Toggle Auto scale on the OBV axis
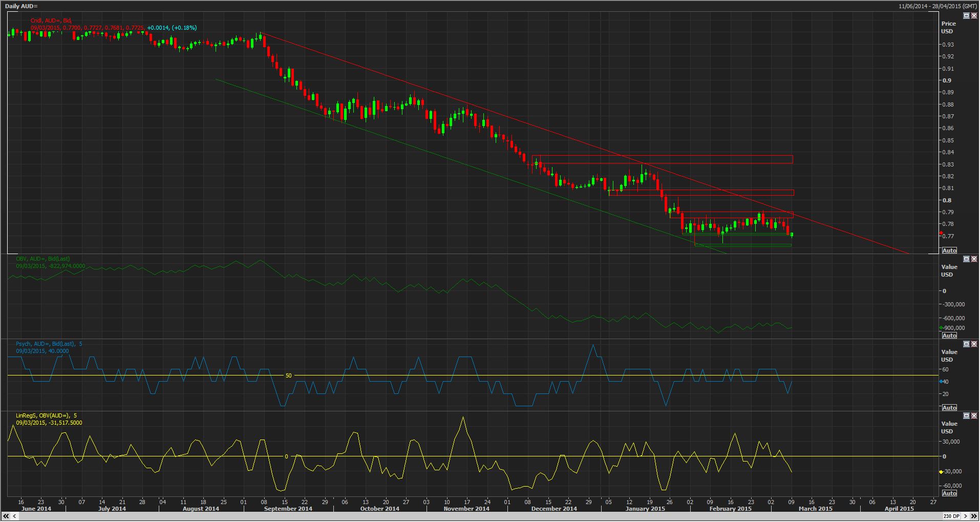This screenshot has height=522, width=980. click(x=949, y=336)
